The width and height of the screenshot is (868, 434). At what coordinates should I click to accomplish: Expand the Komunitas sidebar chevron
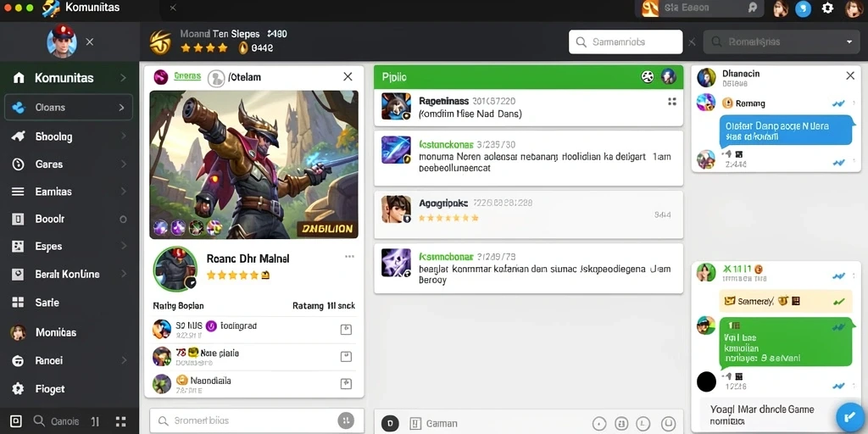click(123, 78)
